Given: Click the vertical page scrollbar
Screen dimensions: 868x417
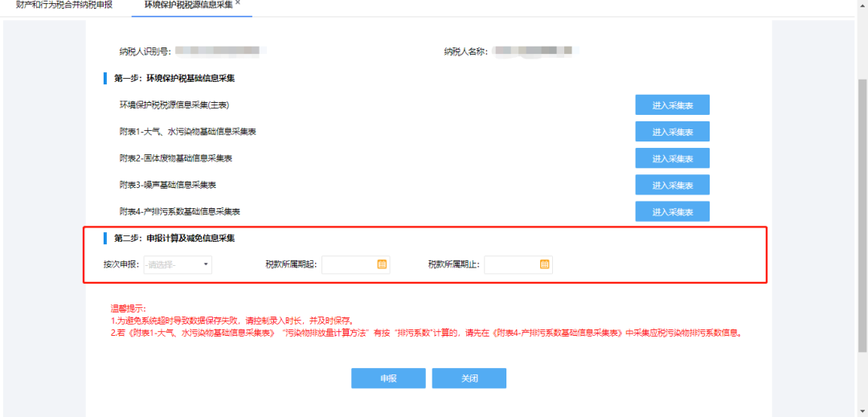Looking at the screenshot, I should (862, 215).
